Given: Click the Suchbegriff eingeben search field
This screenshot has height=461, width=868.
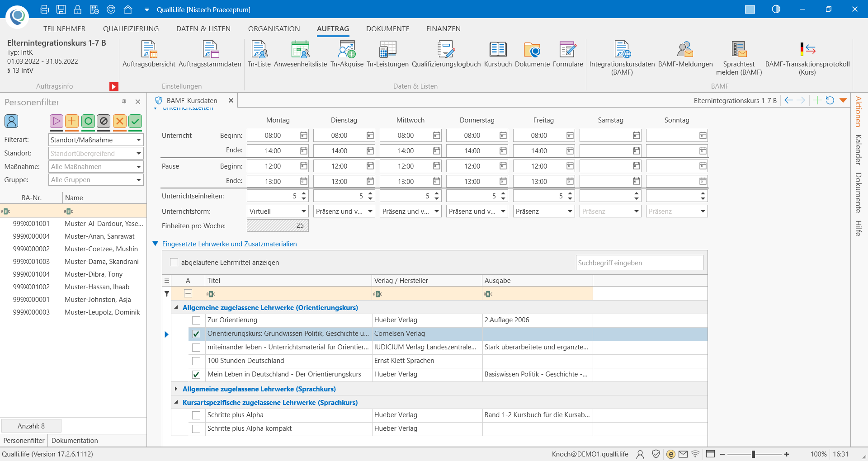Looking at the screenshot, I should 639,263.
